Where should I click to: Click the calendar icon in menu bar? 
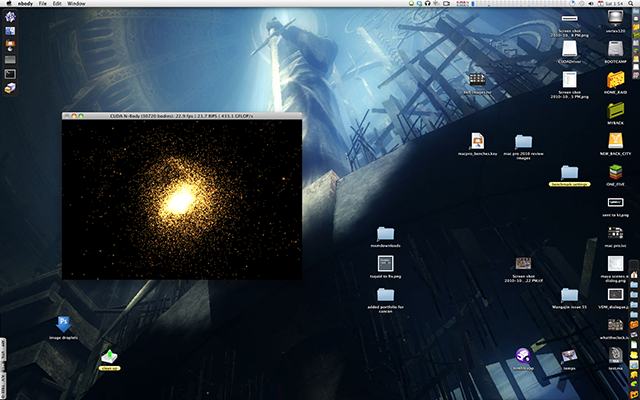(x=600, y=3)
